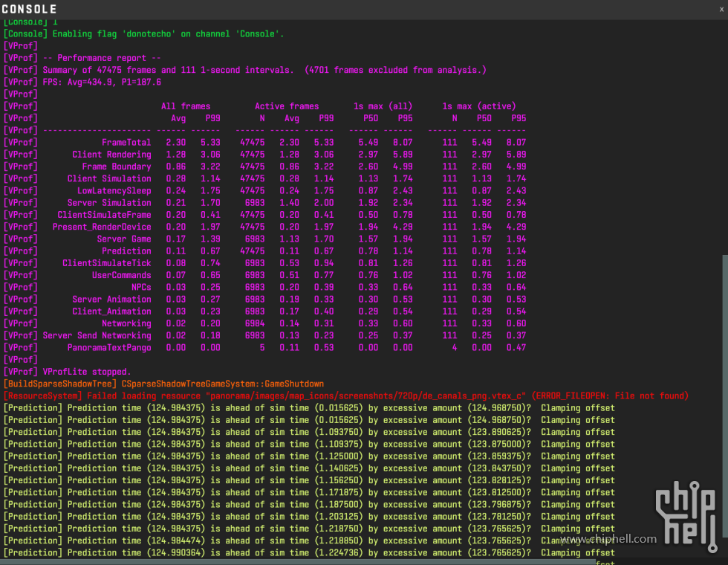The height and width of the screenshot is (565, 728).
Task: Click the 'Active frames' column header
Action: pos(287,106)
